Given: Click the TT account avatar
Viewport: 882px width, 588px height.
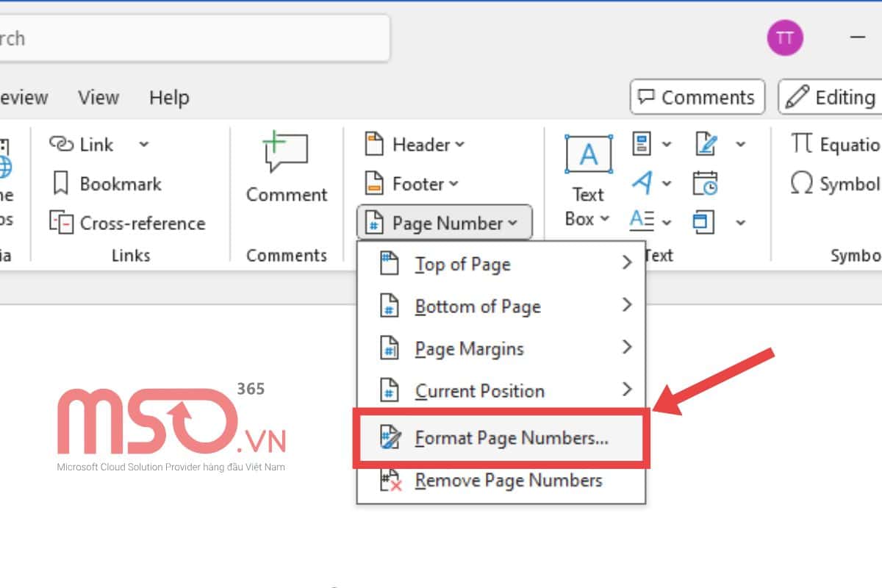Looking at the screenshot, I should 785,37.
